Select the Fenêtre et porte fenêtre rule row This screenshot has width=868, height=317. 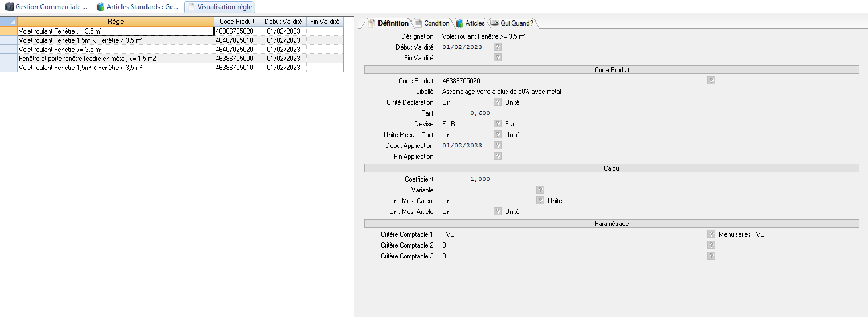(x=87, y=59)
